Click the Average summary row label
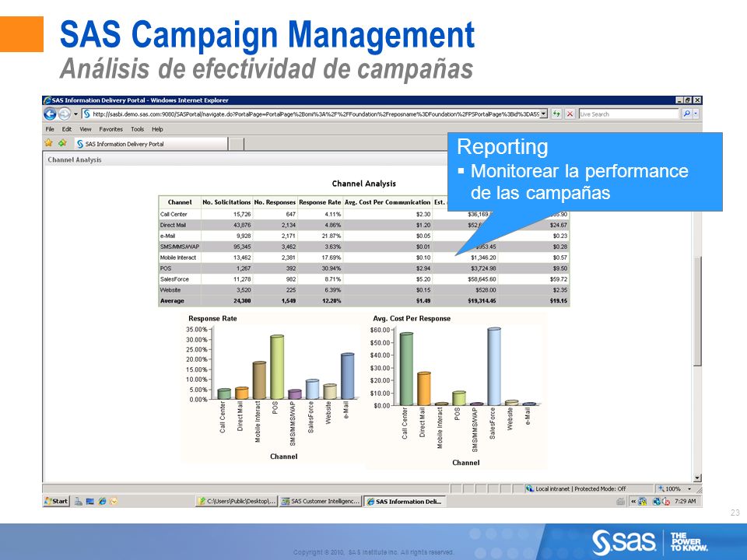The width and height of the screenshot is (747, 560). 172,301
